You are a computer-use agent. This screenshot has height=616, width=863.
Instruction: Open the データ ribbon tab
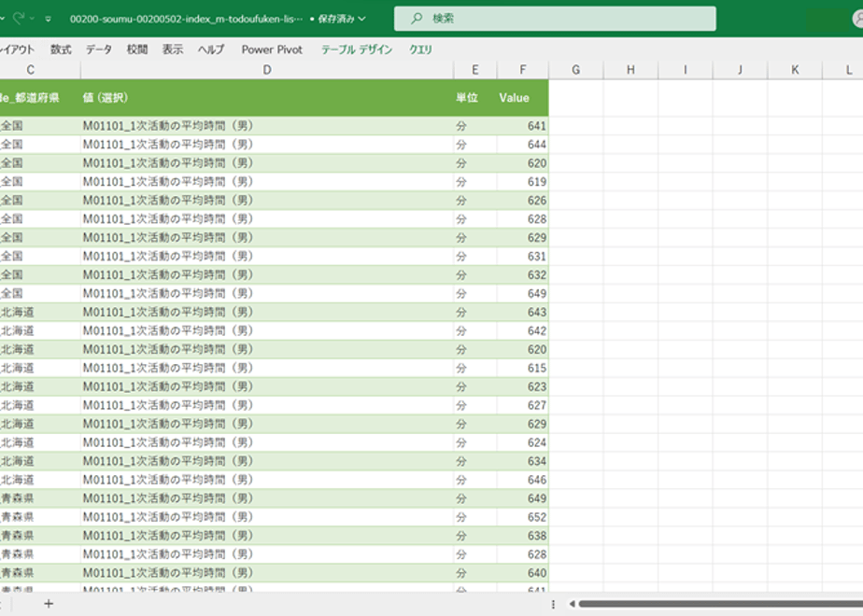(x=98, y=49)
